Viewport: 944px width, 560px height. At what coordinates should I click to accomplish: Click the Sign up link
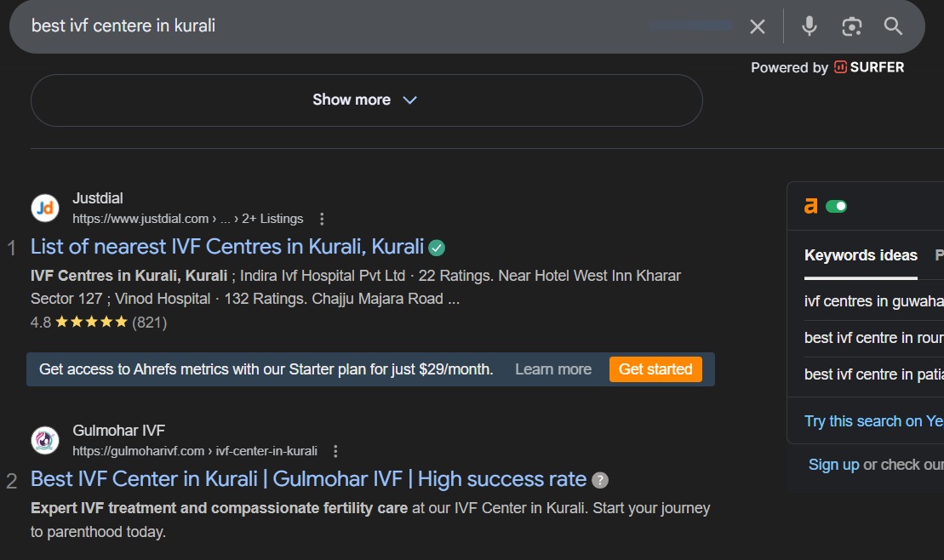[833, 465]
